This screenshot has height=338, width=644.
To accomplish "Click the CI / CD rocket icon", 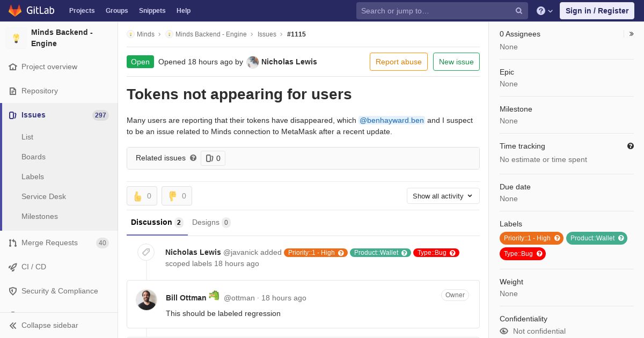I will point(13,267).
